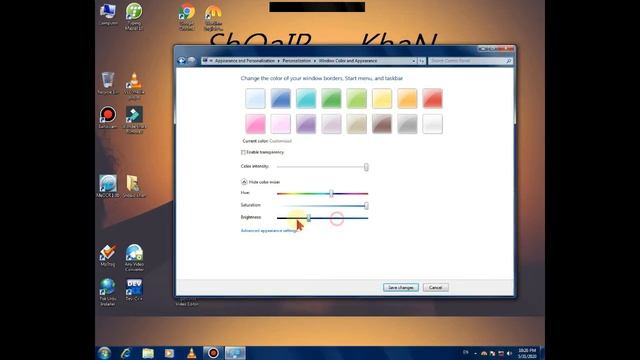Open the Recycle Bin
The width and height of the screenshot is (640, 360).
pos(108,83)
